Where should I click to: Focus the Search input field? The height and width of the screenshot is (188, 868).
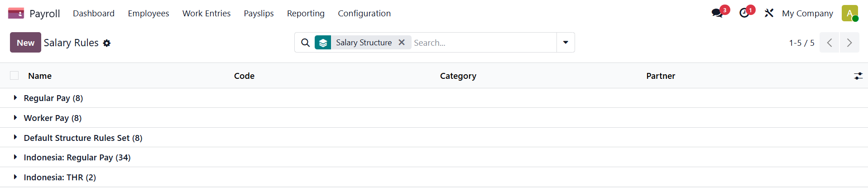pos(484,43)
